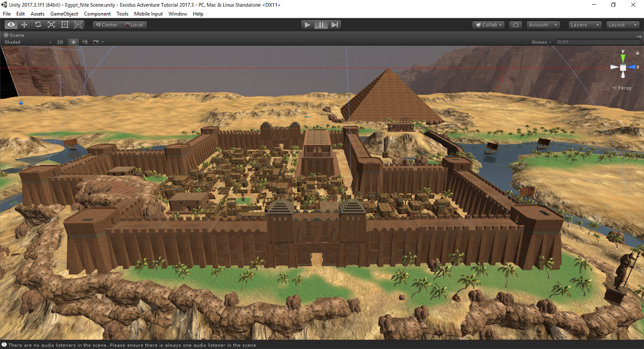The width and height of the screenshot is (644, 349).
Task: Select the Hand (view) tool
Action: (x=11, y=25)
